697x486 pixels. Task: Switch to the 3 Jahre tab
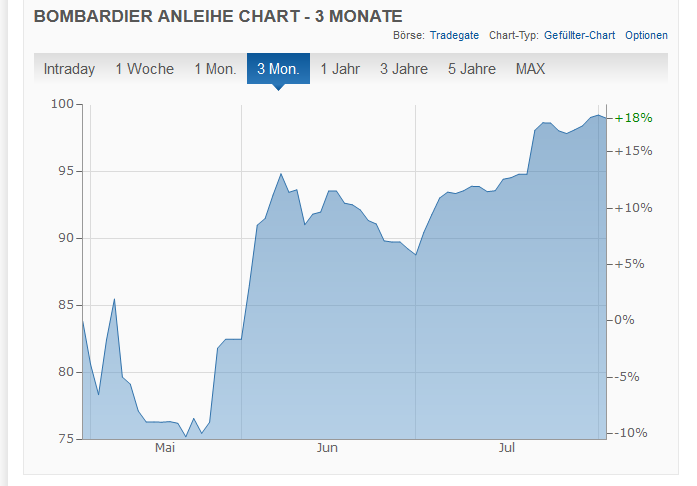[404, 69]
